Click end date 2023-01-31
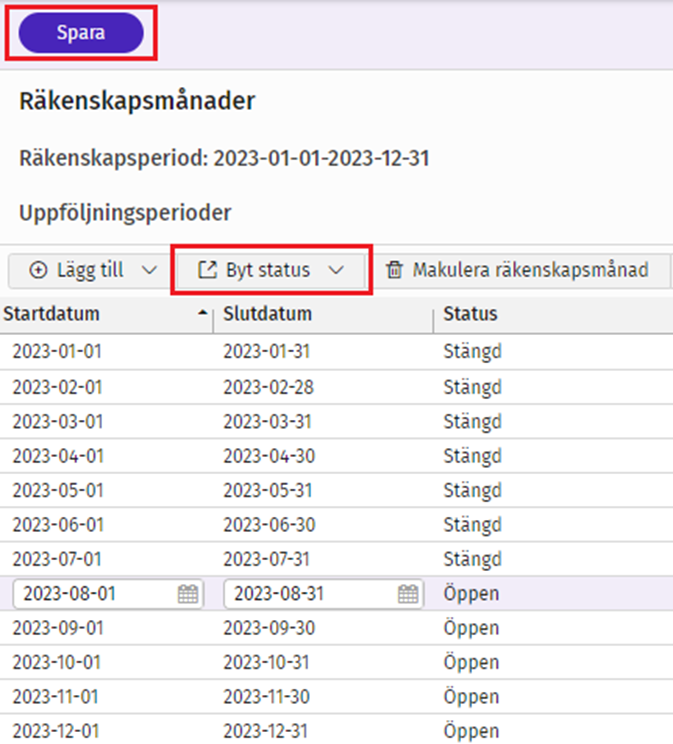This screenshot has width=673, height=744. (267, 352)
